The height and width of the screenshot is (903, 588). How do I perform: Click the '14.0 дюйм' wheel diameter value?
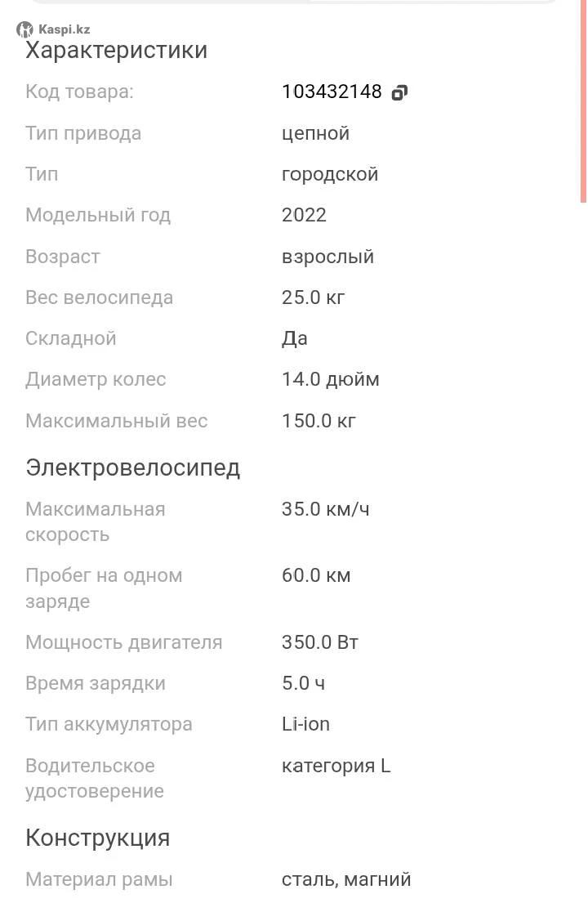tap(330, 379)
